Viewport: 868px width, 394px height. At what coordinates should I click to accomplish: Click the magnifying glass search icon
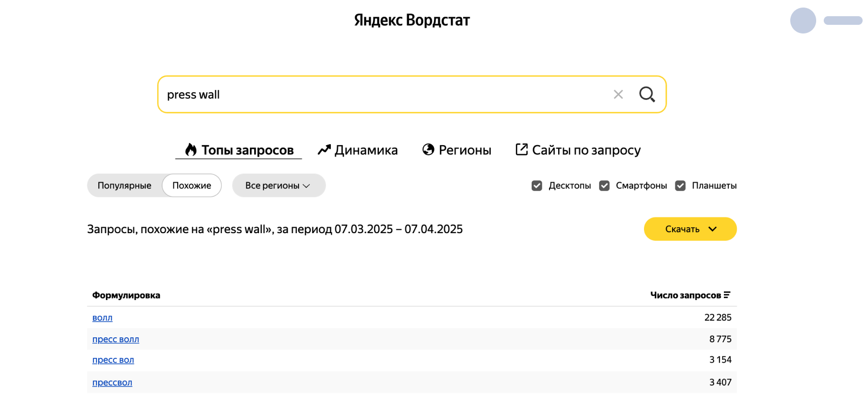(647, 94)
